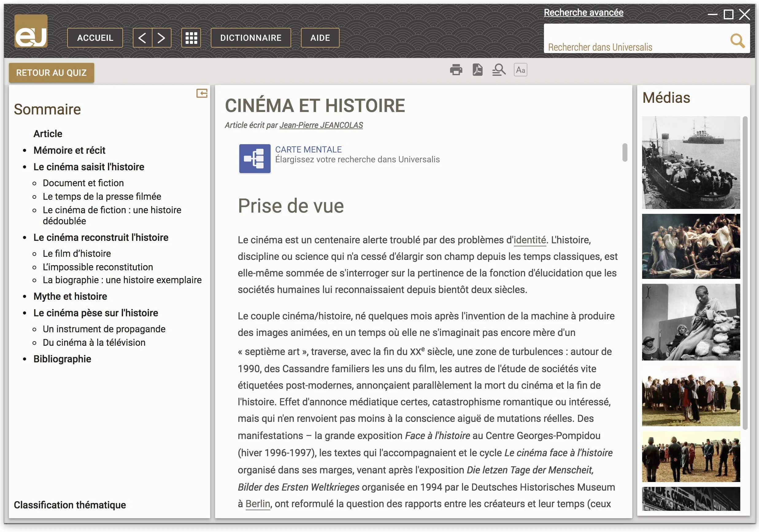
Task: Open the Recherche avancée link
Action: coord(584,13)
